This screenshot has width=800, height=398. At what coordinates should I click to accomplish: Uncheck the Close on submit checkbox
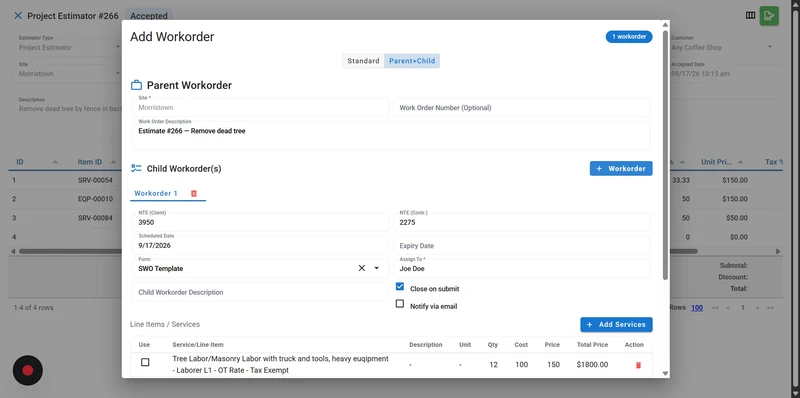400,287
